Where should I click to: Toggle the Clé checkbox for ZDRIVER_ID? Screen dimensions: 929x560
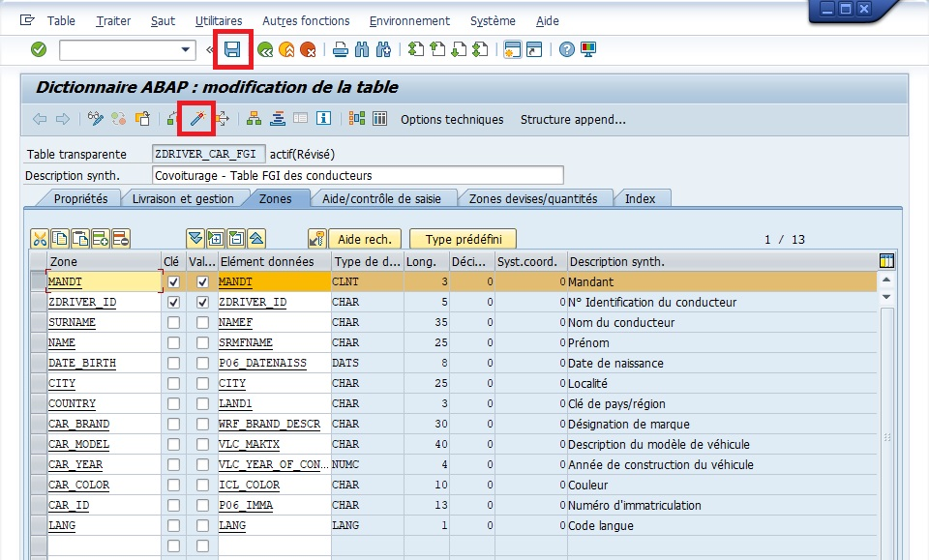click(173, 302)
